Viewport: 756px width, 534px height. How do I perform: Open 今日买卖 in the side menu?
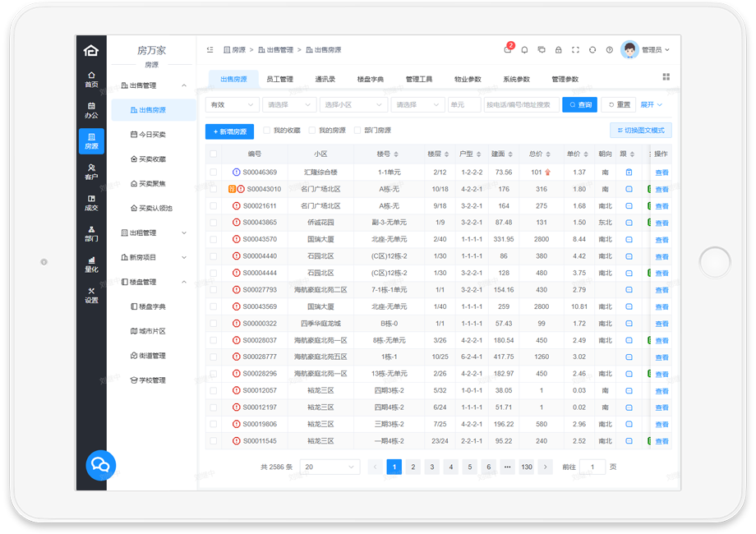pos(154,135)
